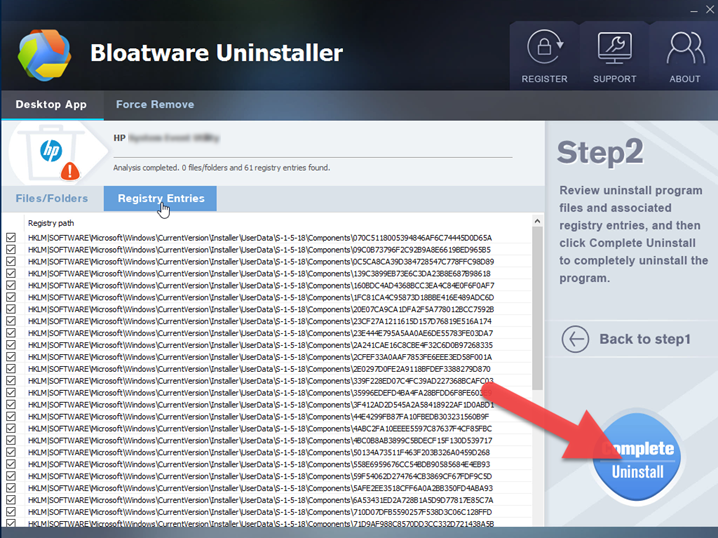Toggle checkbox for entry 2A241CAE16C8CBE4F32C6D0B97268335
The height and width of the screenshot is (538, 718).
pos(11,345)
